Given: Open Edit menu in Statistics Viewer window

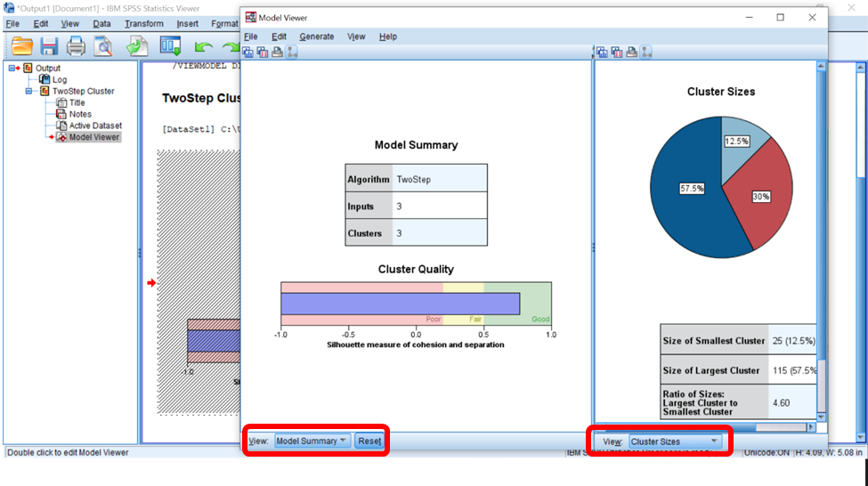Looking at the screenshot, I should [40, 24].
